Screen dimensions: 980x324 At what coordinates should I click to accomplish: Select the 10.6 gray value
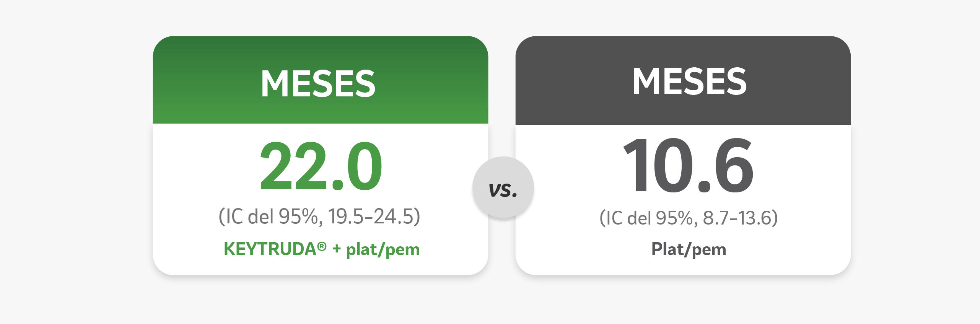[689, 165]
